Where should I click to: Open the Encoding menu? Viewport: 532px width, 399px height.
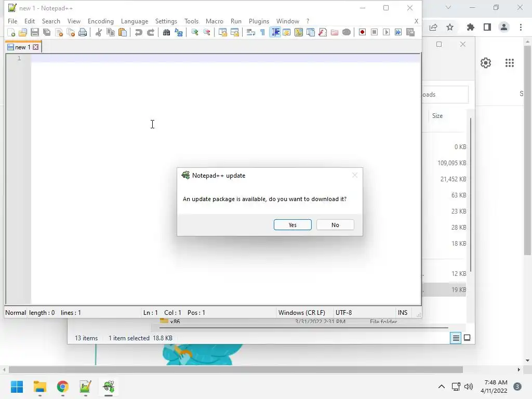point(101,21)
